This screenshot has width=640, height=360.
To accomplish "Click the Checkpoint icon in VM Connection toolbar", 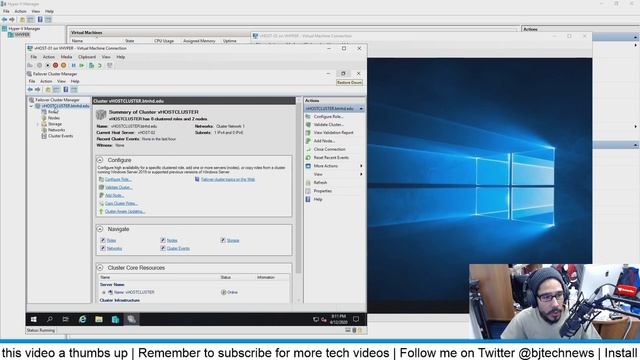I will coord(91,65).
